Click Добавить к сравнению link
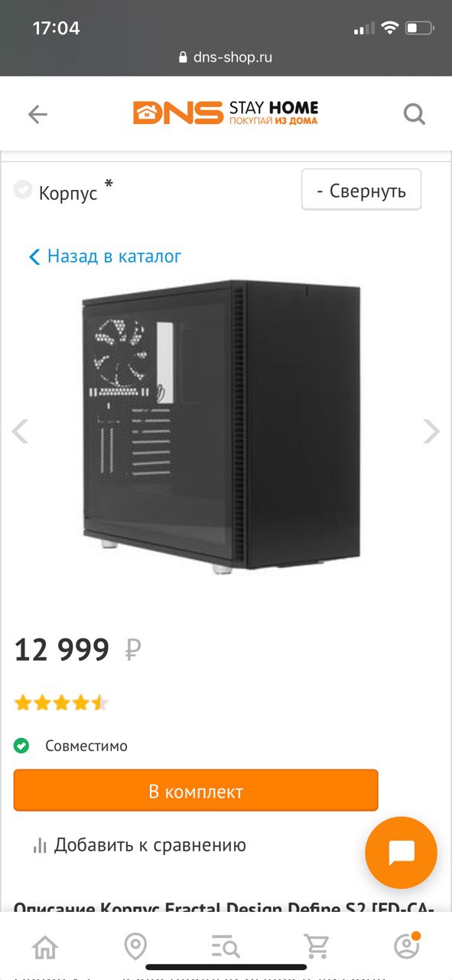 click(150, 845)
